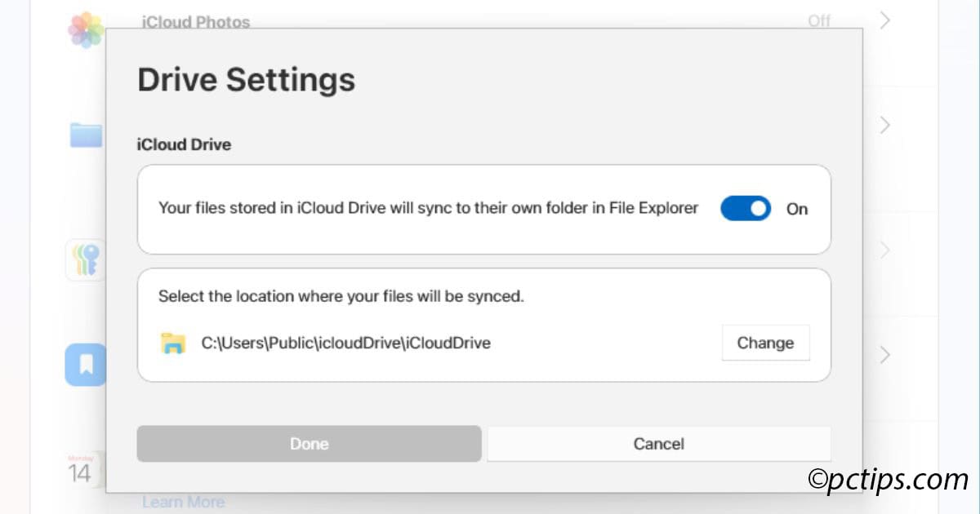Cancel the Drive Settings dialog
Image resolution: width=980 pixels, height=514 pixels.
[x=658, y=444]
